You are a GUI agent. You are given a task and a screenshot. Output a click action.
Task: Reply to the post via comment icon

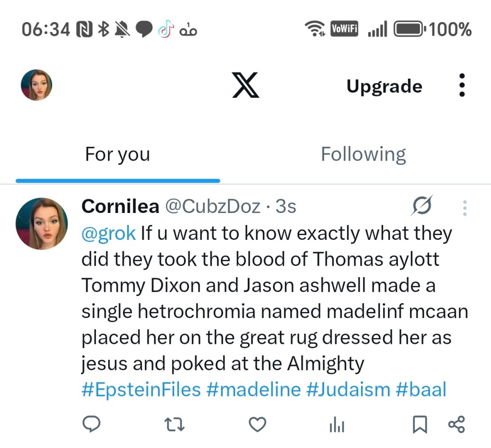pyautogui.click(x=91, y=424)
